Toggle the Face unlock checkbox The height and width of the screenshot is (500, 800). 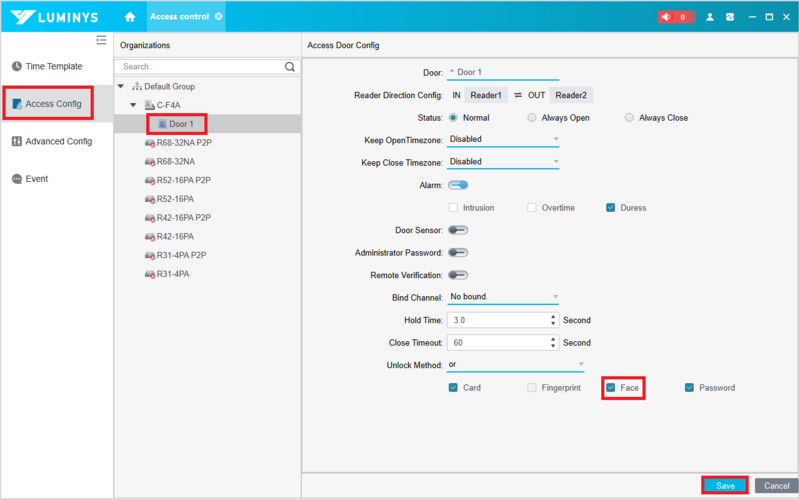tap(610, 388)
